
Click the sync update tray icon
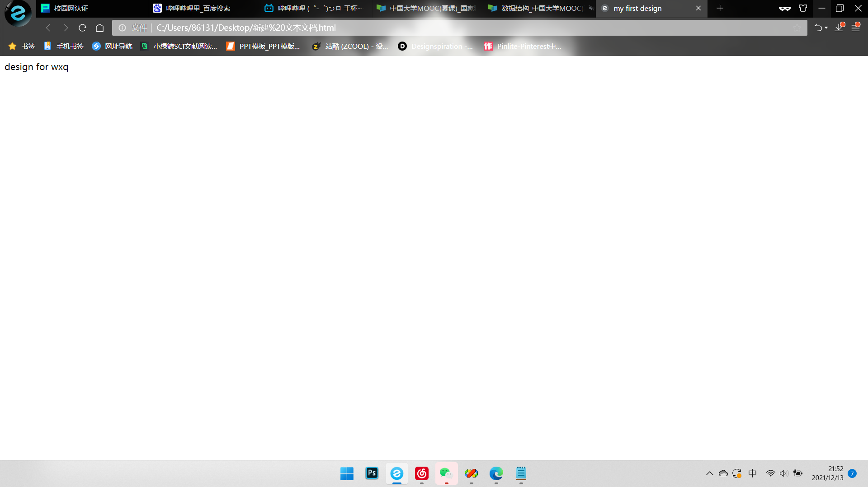pyautogui.click(x=737, y=473)
